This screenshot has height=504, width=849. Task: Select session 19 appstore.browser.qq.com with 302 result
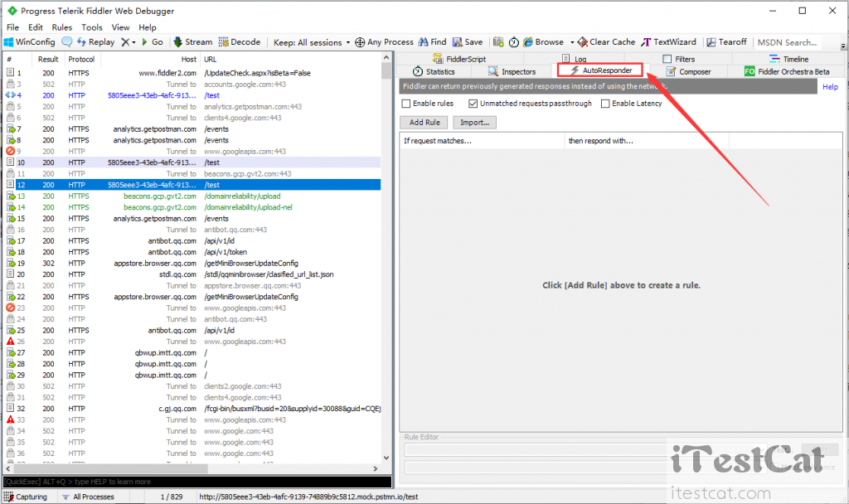[x=192, y=263]
